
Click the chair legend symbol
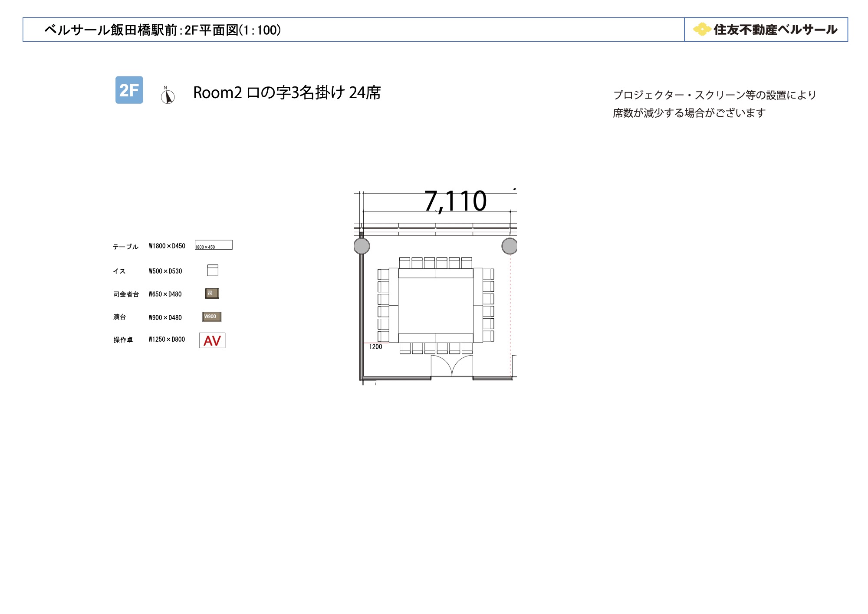point(213,270)
